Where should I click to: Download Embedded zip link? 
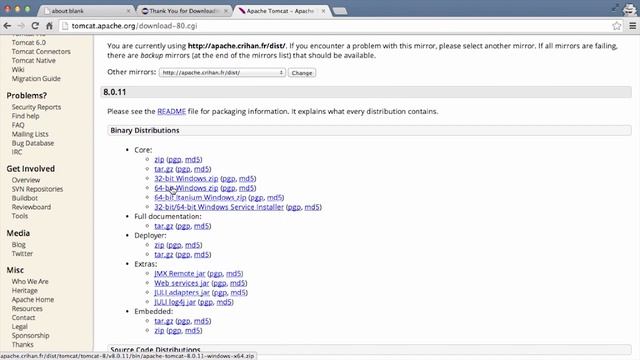(159, 331)
